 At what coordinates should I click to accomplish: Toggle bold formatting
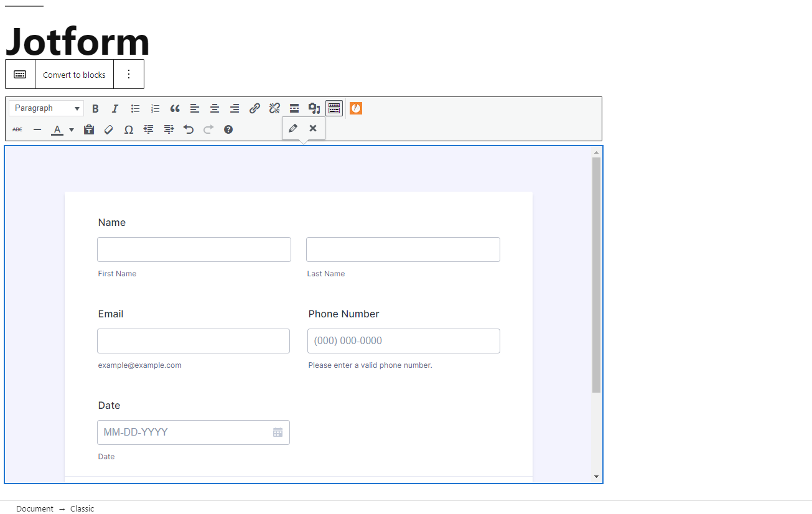95,108
